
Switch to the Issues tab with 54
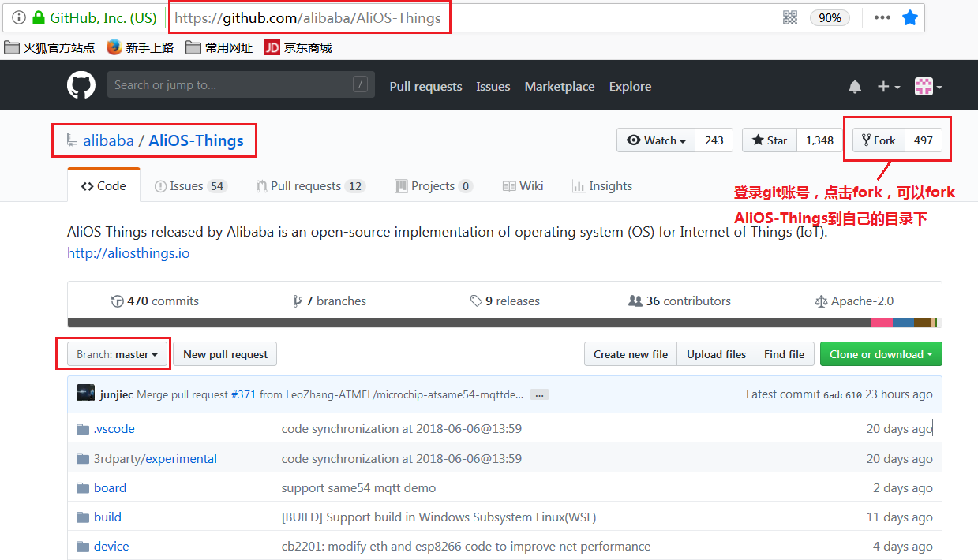click(x=191, y=186)
